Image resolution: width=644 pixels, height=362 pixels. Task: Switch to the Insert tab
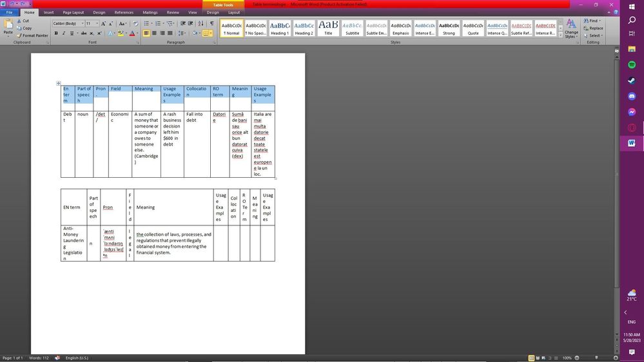48,12
